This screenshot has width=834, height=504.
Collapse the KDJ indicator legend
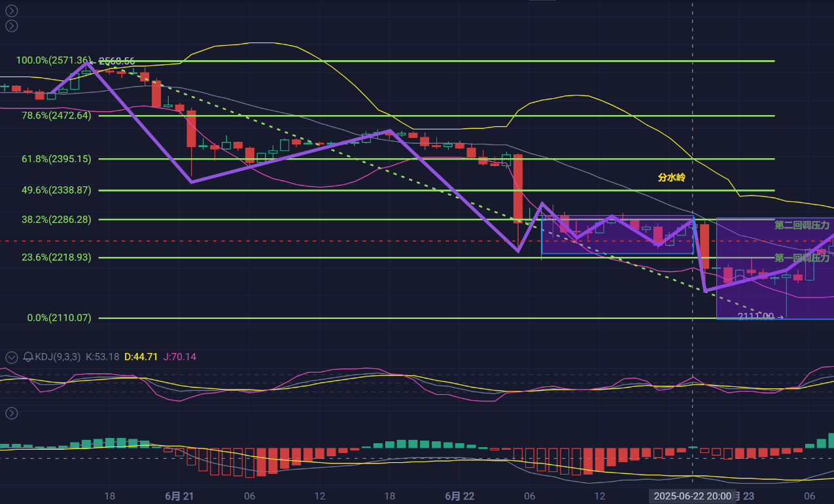12,357
